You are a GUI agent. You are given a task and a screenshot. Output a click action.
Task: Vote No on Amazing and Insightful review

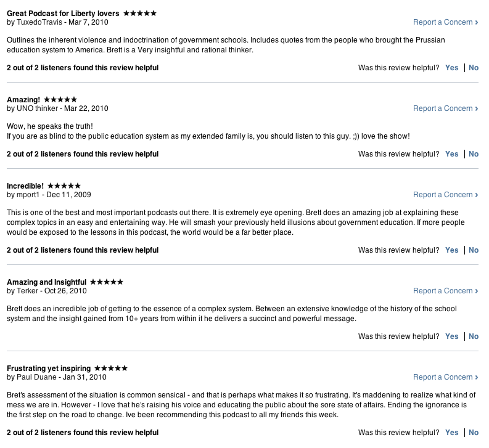point(474,336)
